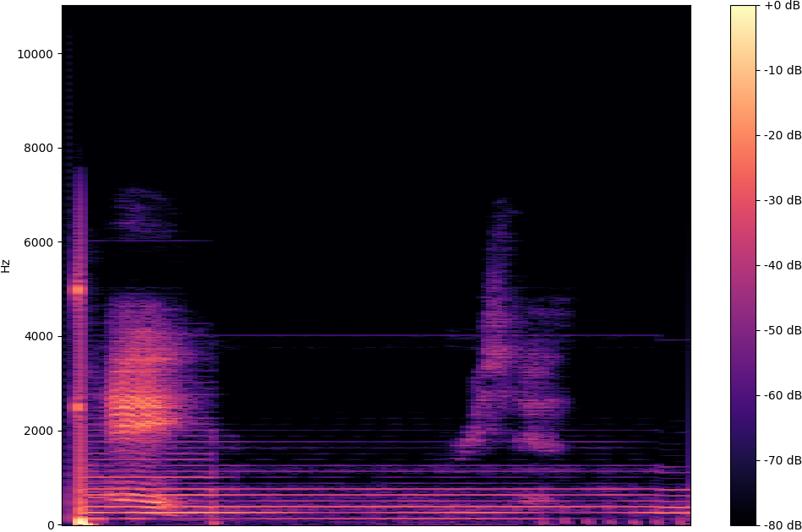Click the -10 dB colorbar label
This screenshot has width=802, height=532.
pyautogui.click(x=783, y=71)
